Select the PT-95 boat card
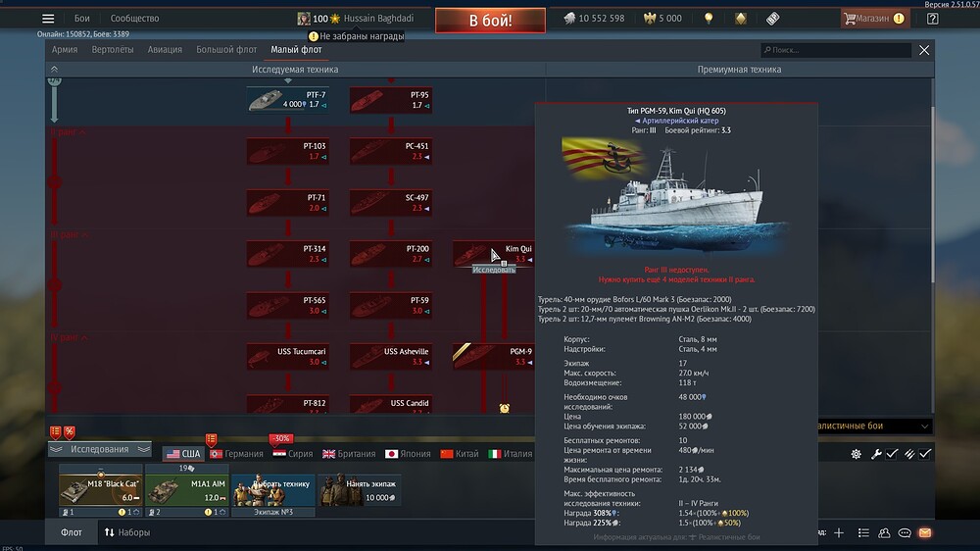The width and height of the screenshot is (980, 551). [391, 100]
